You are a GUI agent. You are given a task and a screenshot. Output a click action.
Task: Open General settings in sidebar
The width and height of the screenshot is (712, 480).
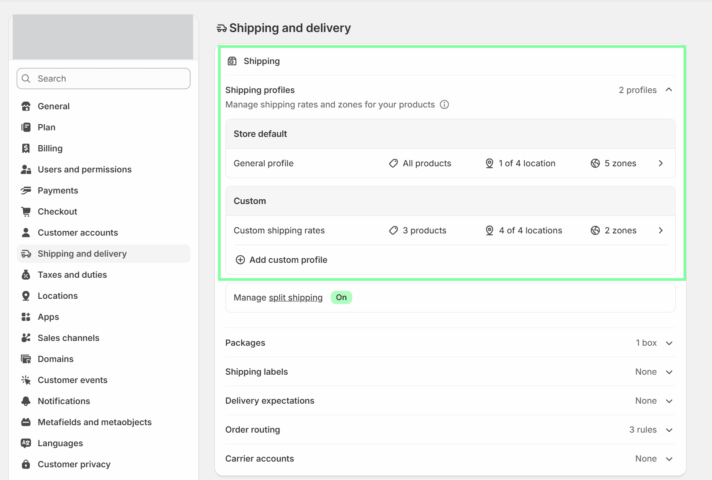click(104, 106)
